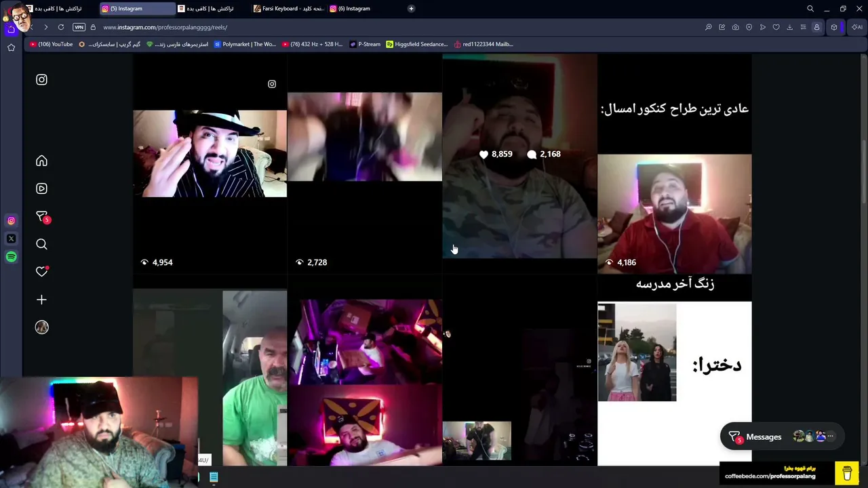Screen dimensions: 868x488
Task: Open a new browser tab
Action: (x=411, y=9)
